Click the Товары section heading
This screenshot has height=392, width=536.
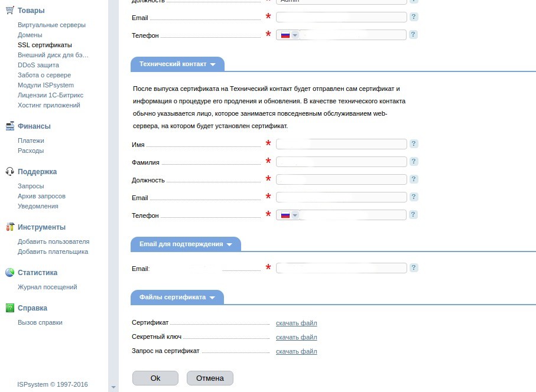31,11
